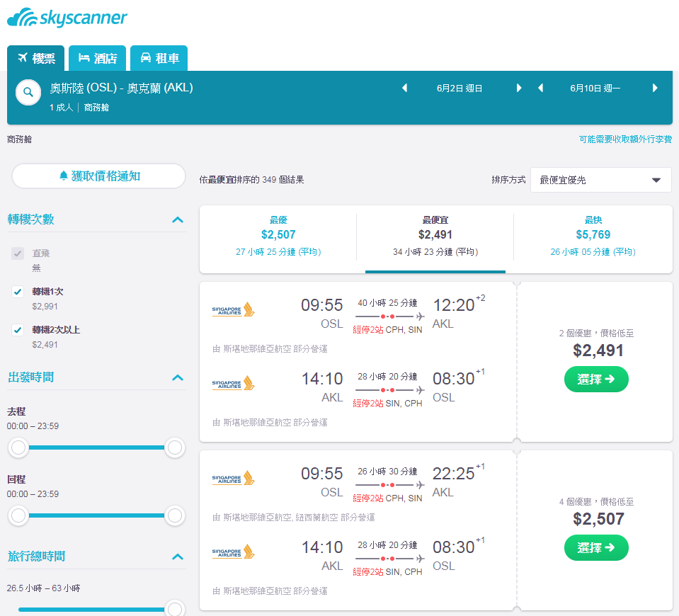This screenshot has height=616, width=679.
Task: Switch to the 酒店 hotels tab
Action: point(98,58)
